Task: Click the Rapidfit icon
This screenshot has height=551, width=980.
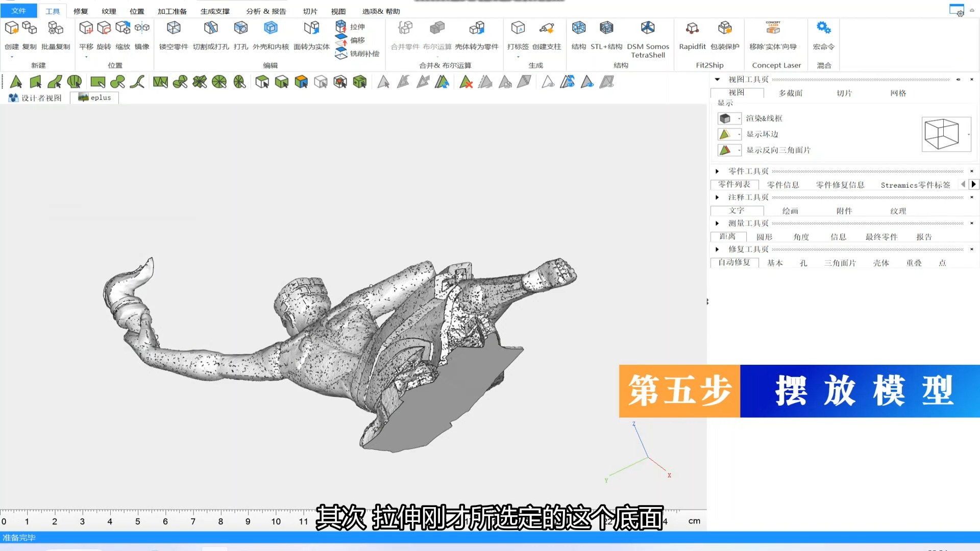Action: (x=692, y=28)
